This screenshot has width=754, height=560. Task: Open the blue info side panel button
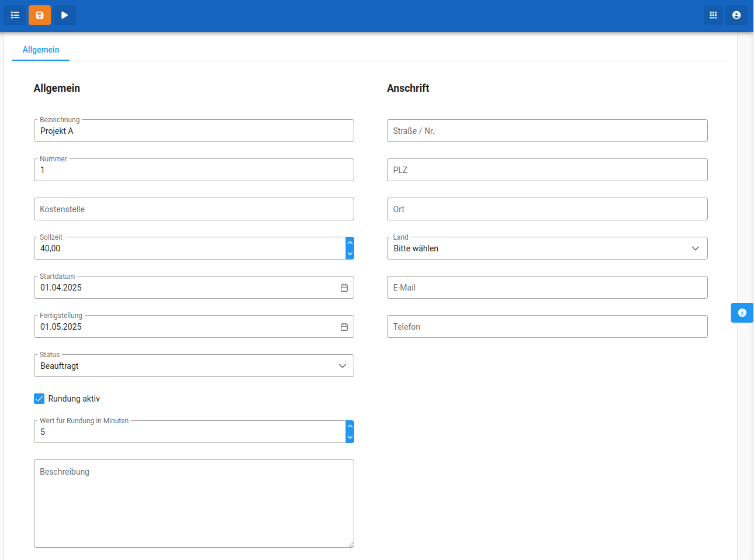742,313
